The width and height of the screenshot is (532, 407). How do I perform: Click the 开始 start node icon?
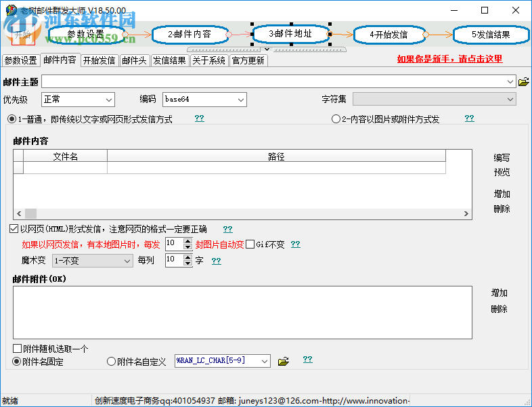tap(23, 35)
